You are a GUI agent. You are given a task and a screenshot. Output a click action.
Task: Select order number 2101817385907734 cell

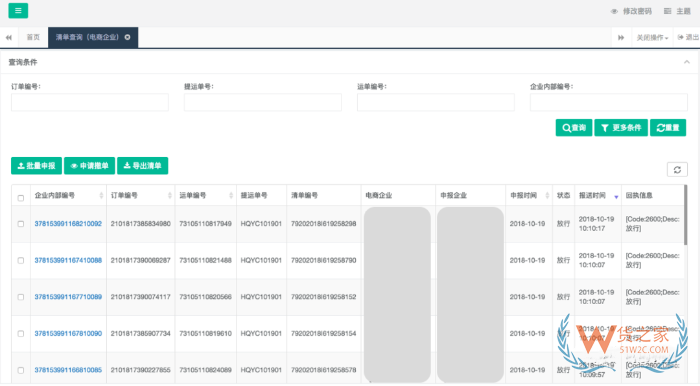[x=141, y=333]
